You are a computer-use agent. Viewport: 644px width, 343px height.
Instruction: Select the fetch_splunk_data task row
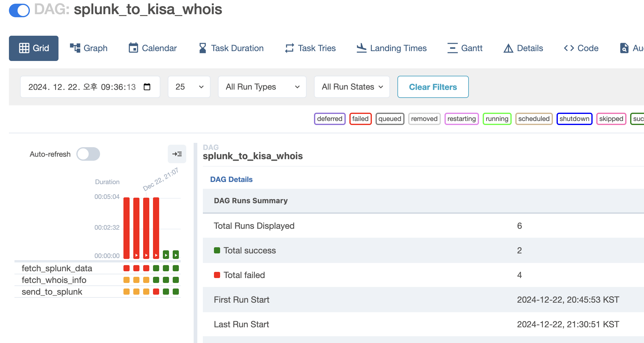point(97,268)
